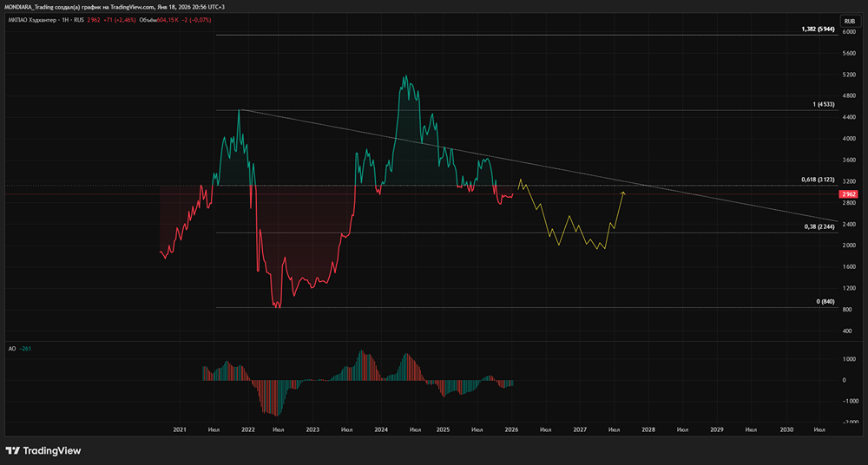This screenshot has height=465, width=868.
Task: Select the 1,382 (5 944) Fibonacci level label
Action: (818, 29)
